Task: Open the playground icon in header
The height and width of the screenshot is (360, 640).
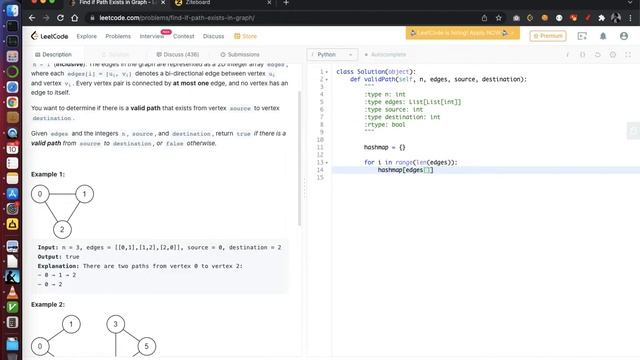Action: (x=582, y=36)
